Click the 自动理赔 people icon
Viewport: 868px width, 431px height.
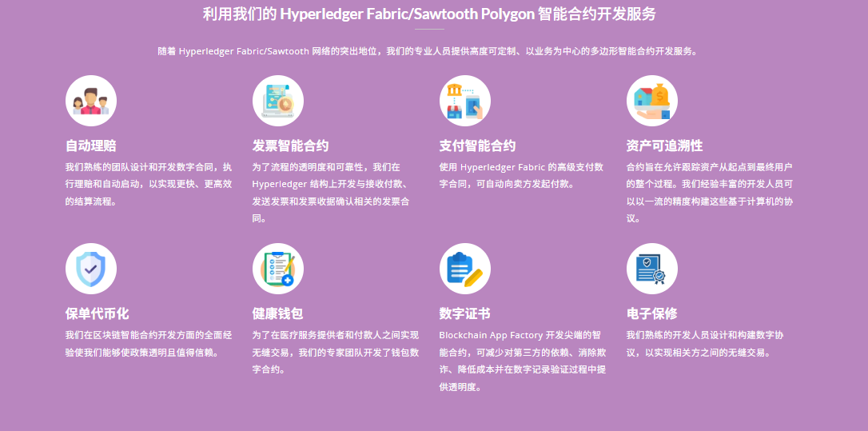(x=90, y=101)
